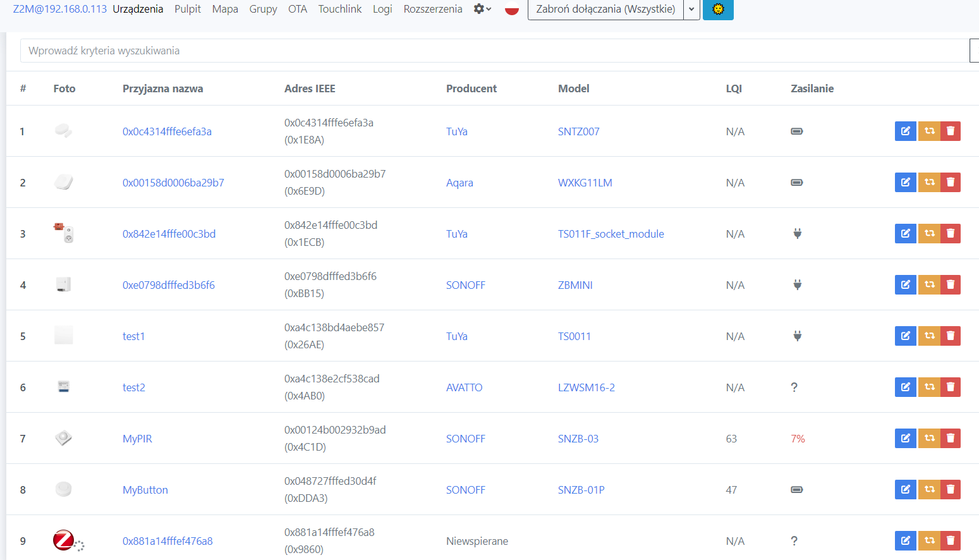Click the 7% battery value for MyPIR

(798, 439)
